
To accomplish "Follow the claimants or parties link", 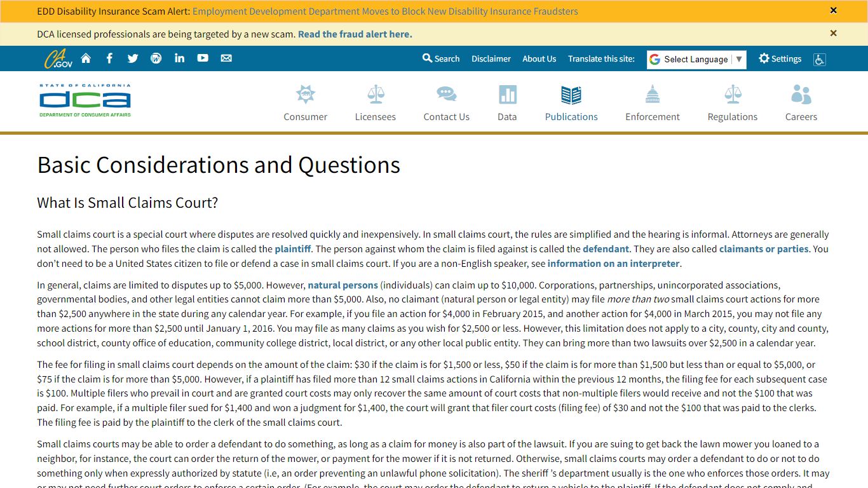I will click(764, 249).
